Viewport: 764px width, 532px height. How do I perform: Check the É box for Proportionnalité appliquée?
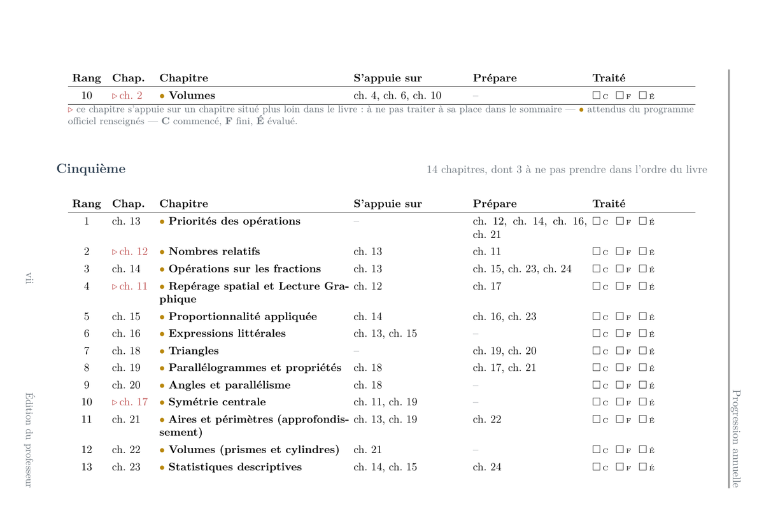pyautogui.click(x=643, y=317)
